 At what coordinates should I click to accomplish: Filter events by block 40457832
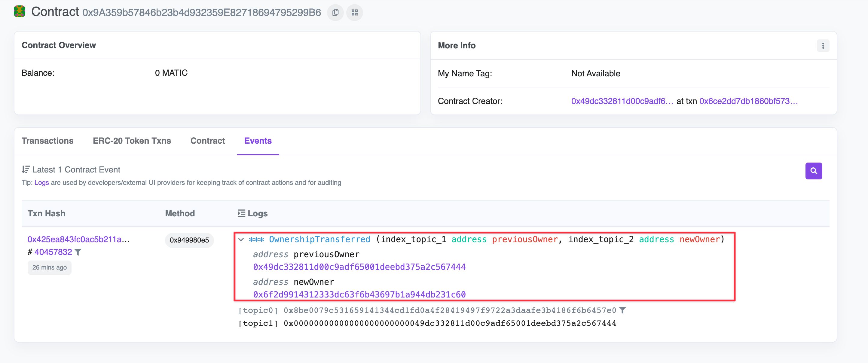click(x=78, y=252)
